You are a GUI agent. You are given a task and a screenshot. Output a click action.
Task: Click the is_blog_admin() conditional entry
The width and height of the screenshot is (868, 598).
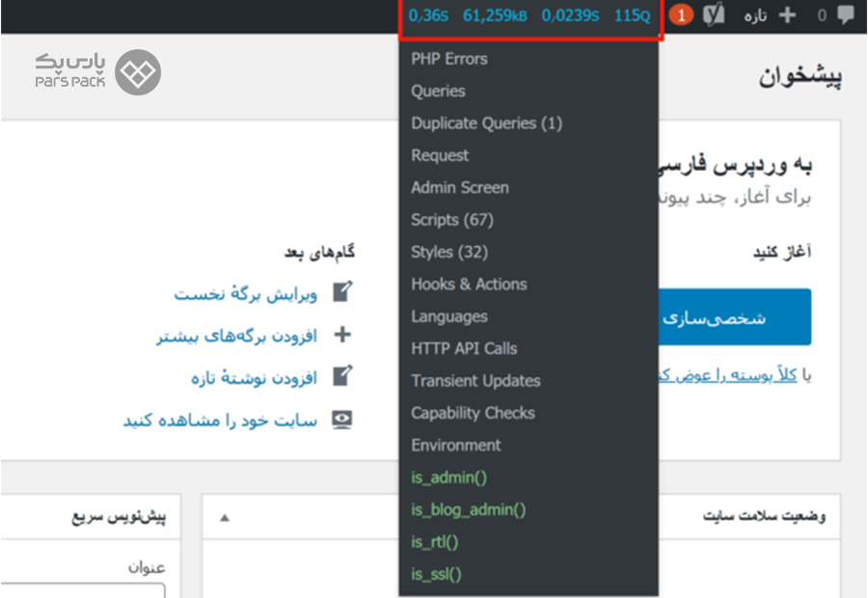click(469, 509)
